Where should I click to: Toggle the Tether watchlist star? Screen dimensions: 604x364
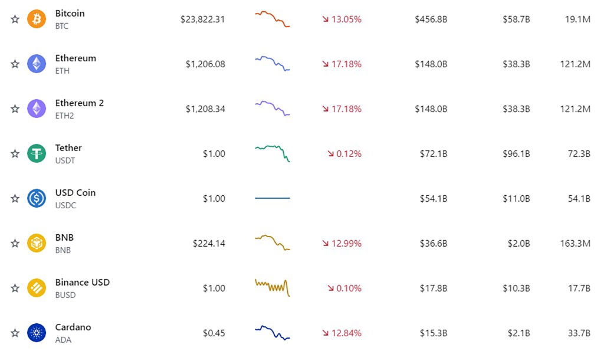tap(15, 153)
